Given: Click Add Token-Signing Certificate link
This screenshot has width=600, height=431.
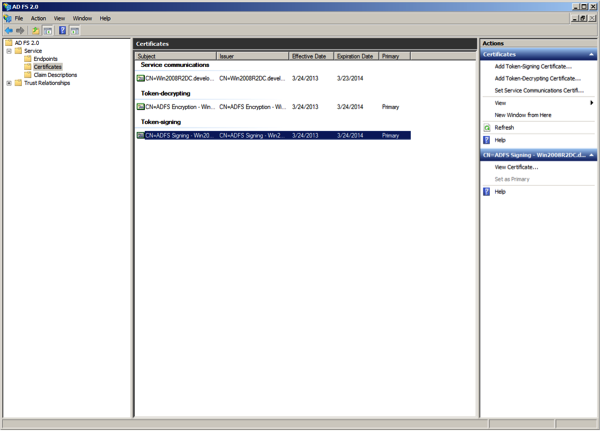Looking at the screenshot, I should 533,67.
